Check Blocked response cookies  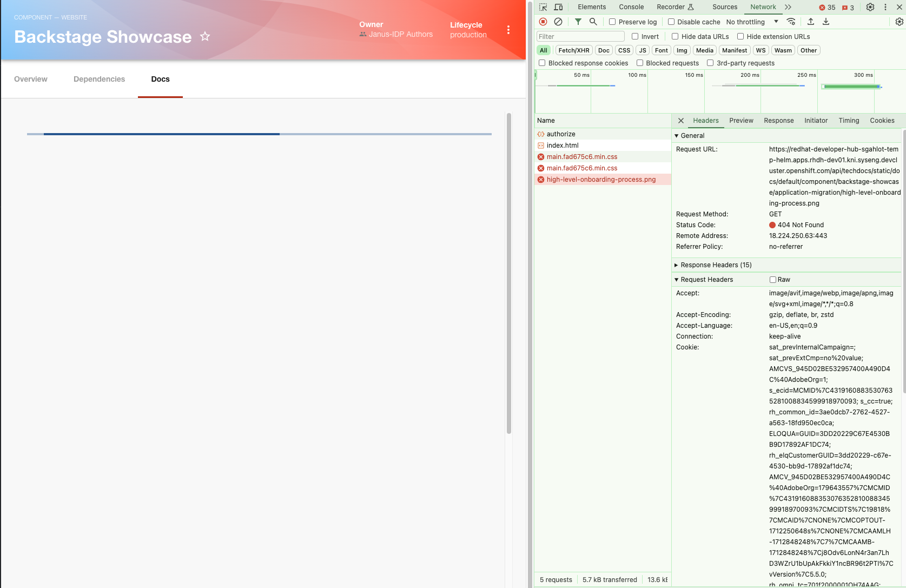(542, 63)
